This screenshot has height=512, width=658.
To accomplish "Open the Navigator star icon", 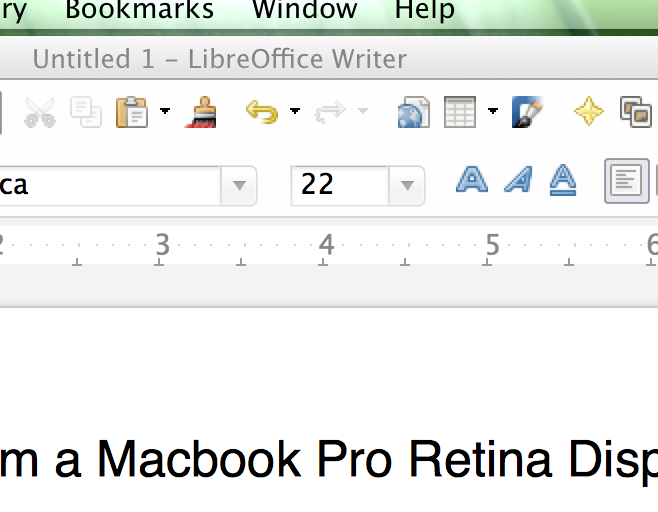I will point(589,111).
